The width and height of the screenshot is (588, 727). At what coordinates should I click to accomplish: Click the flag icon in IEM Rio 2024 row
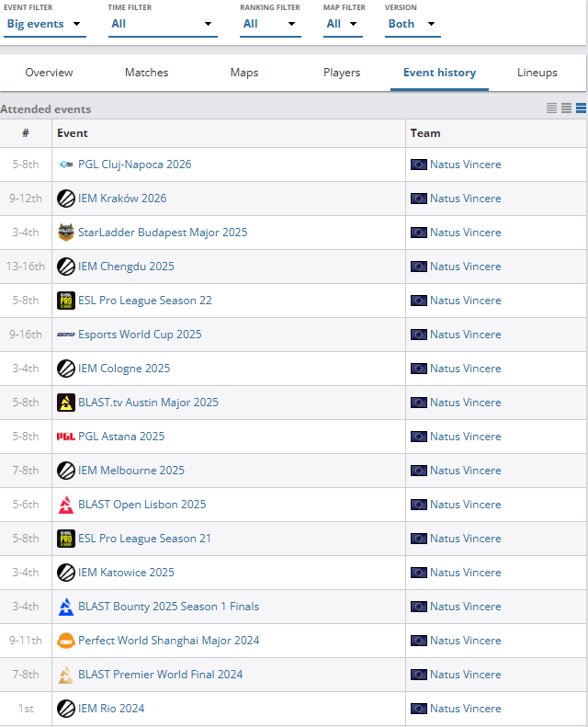click(x=418, y=709)
